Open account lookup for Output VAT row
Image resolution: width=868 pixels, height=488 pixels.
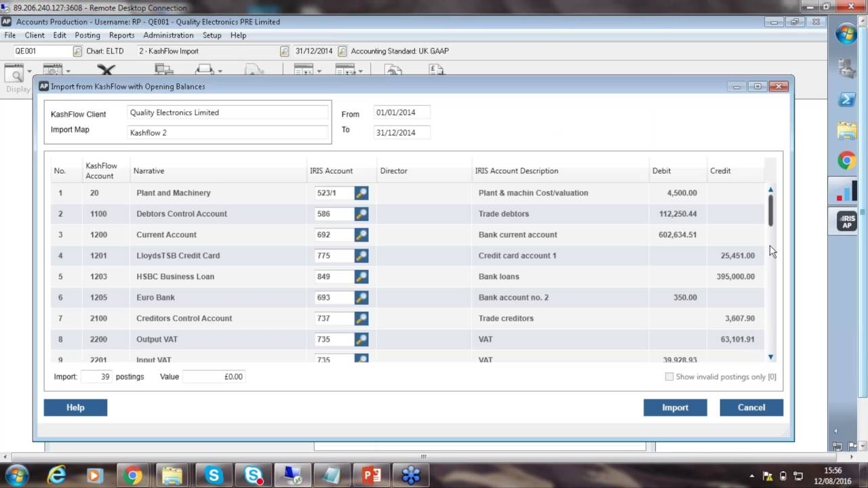pos(361,340)
